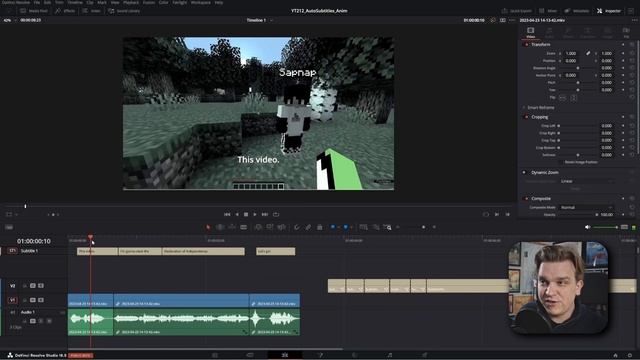Play the timeline in reverse

(237, 214)
